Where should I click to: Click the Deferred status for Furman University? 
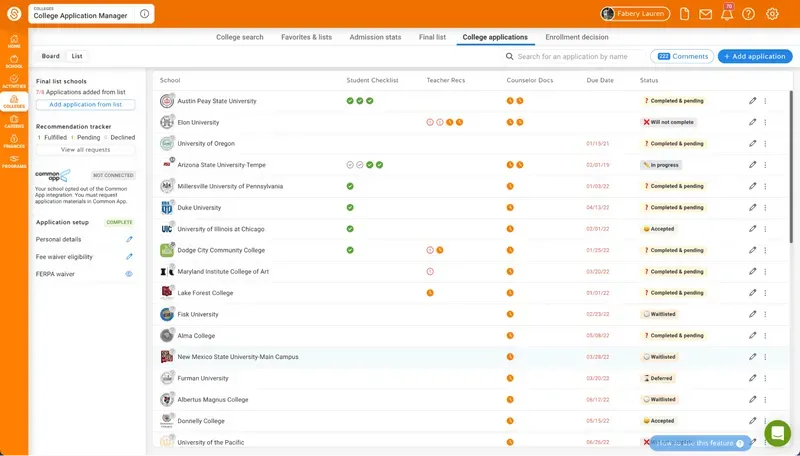click(x=658, y=378)
